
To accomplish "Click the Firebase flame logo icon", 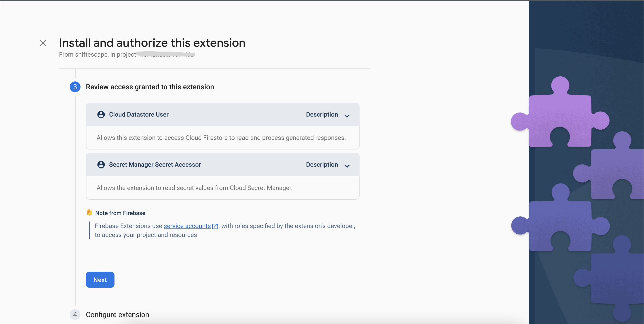I will [x=89, y=212].
